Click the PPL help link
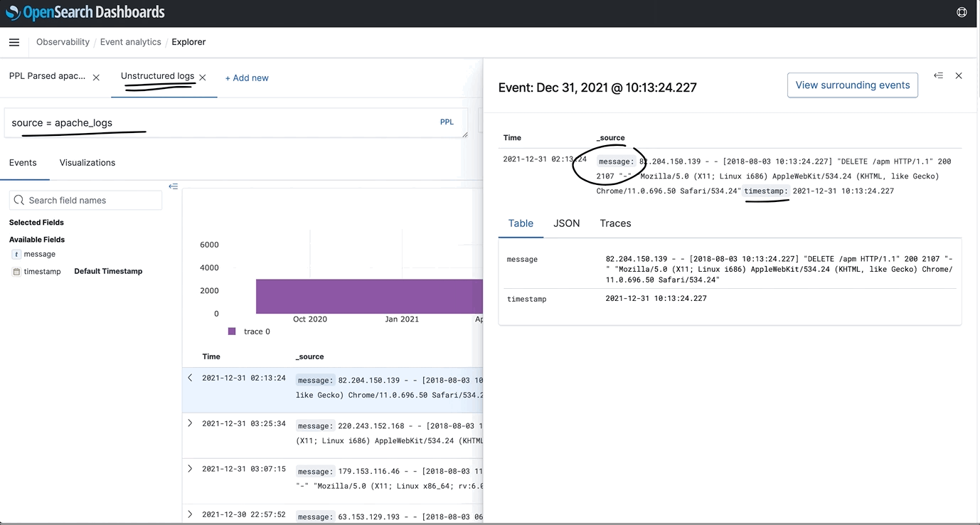 pyautogui.click(x=447, y=122)
